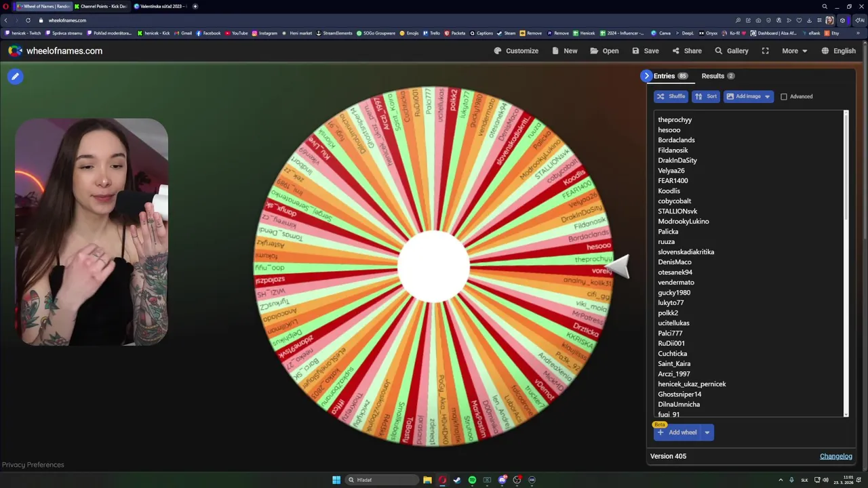Open the wheel Gallery
868x488 pixels.
click(732, 51)
